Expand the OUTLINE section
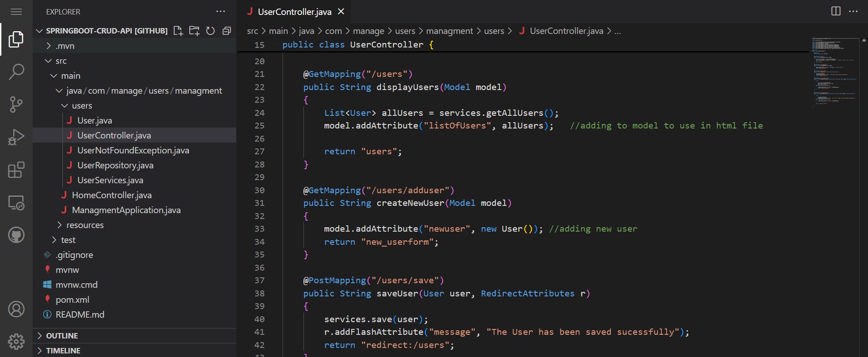This screenshot has height=357, width=868. (134, 336)
